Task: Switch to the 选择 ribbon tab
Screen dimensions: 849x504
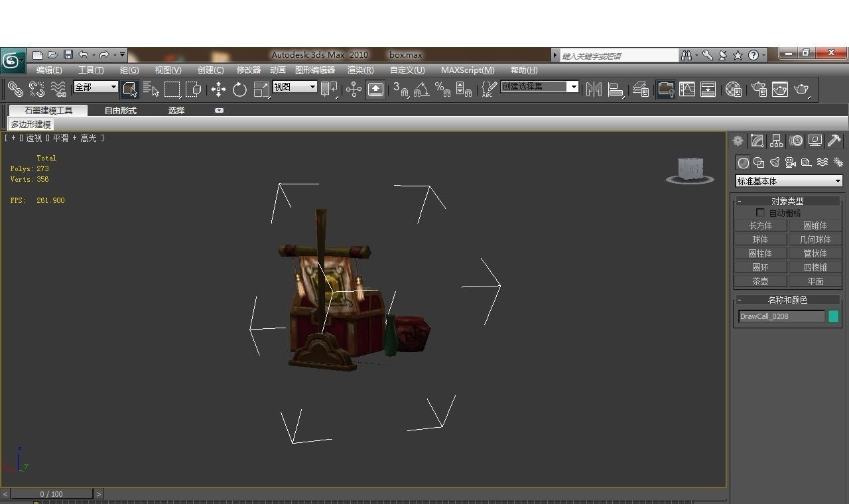Action: (x=176, y=110)
